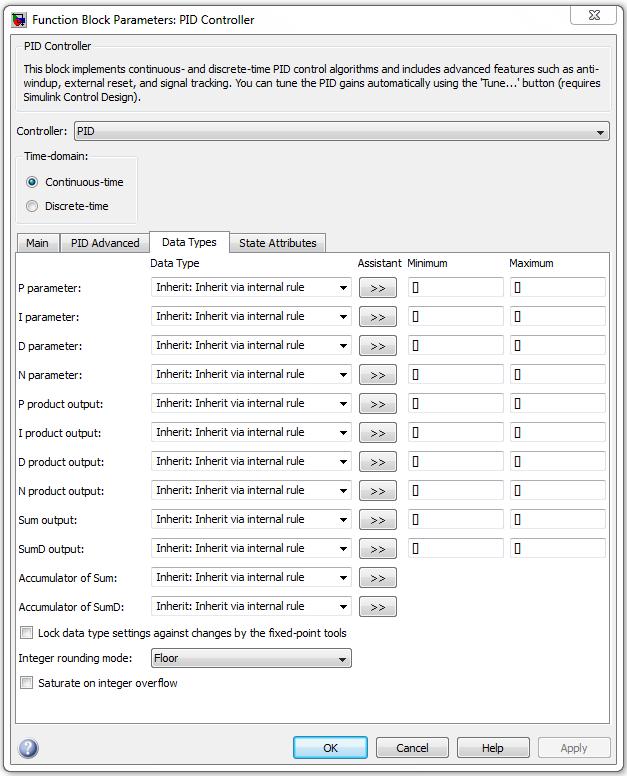Open P parameter data type dropdown
This screenshot has height=776, width=627.
click(x=251, y=287)
